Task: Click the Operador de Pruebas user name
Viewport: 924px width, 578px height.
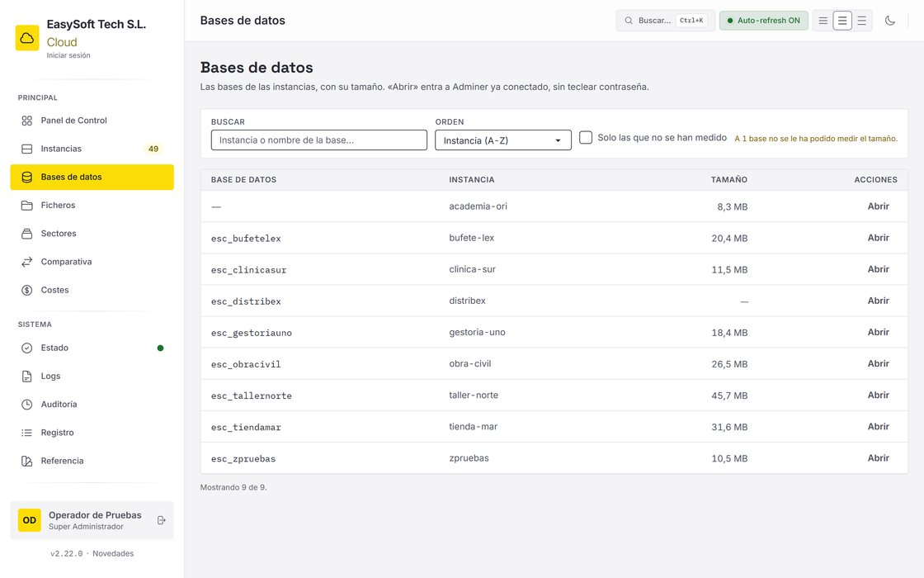Action: (95, 515)
